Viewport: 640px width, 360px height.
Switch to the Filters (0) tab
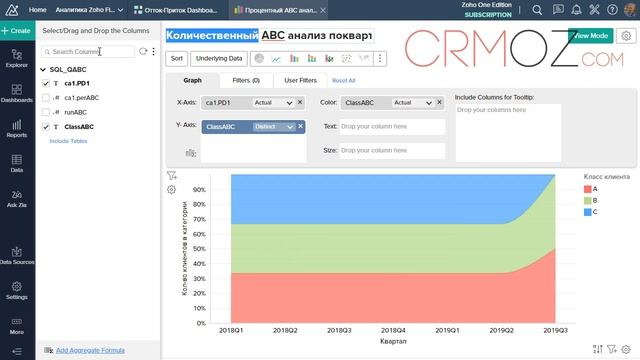246,80
